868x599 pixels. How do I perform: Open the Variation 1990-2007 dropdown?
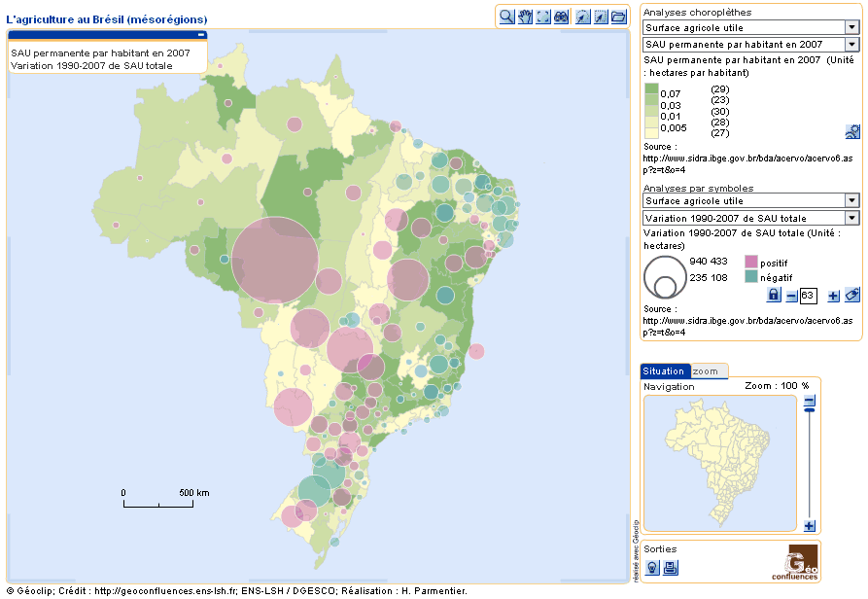coord(851,218)
